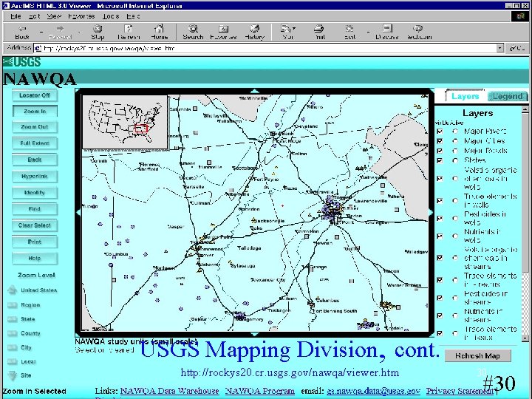
Task: Click the Mail toolbar icon
Action: tap(286, 29)
